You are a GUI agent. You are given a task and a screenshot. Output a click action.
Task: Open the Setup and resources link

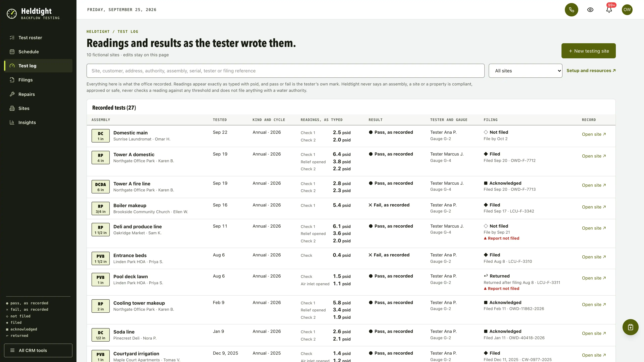[x=591, y=71]
